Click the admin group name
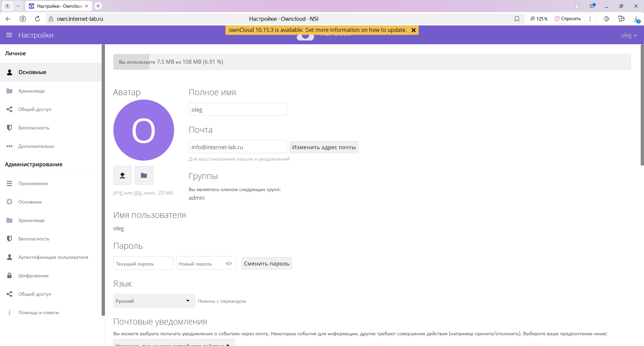Screen dimensions: 644x346 pos(197,198)
